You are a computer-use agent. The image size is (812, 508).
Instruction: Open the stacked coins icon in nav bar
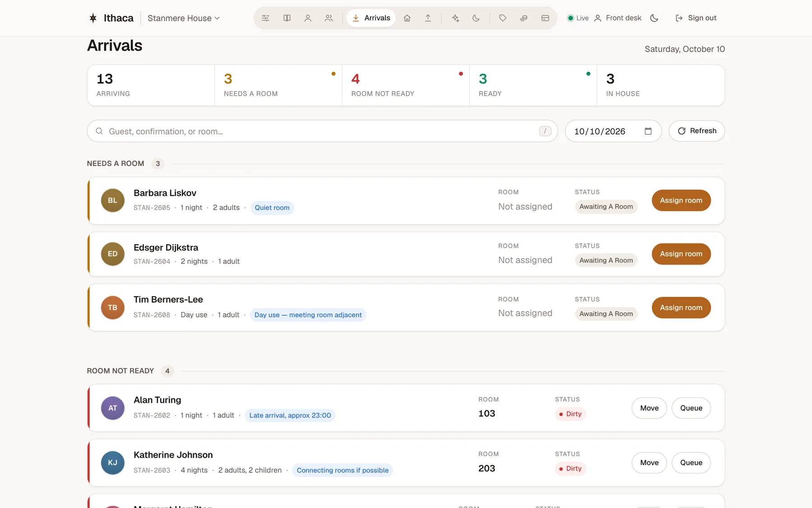pyautogui.click(x=524, y=18)
